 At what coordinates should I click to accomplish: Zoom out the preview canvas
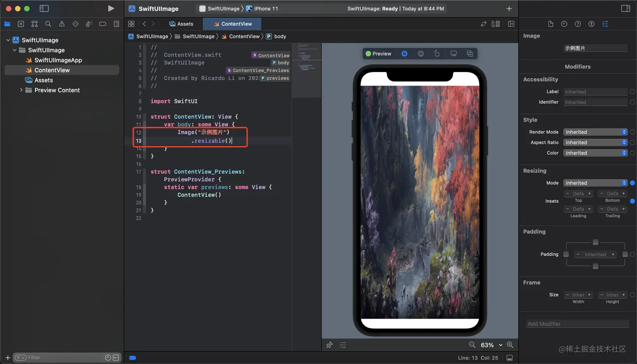pos(472,345)
